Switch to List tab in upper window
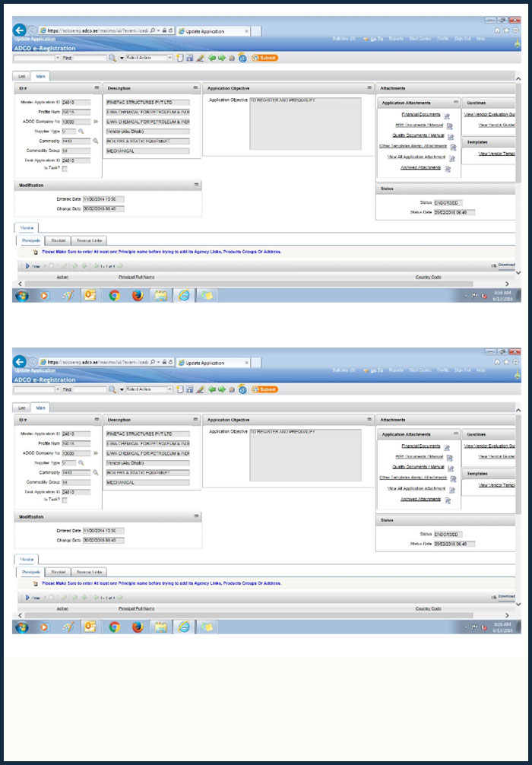Viewport: 532px width, 765px height. (22, 76)
